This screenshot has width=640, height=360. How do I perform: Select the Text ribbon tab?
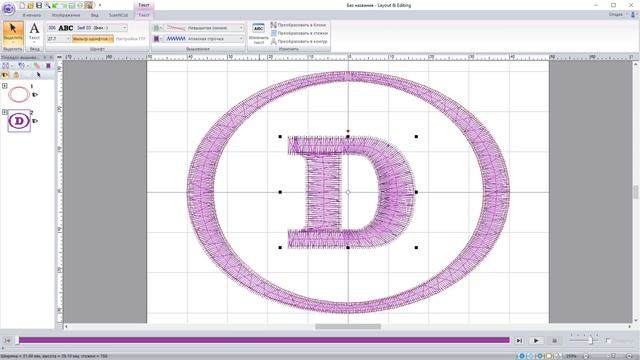click(144, 15)
